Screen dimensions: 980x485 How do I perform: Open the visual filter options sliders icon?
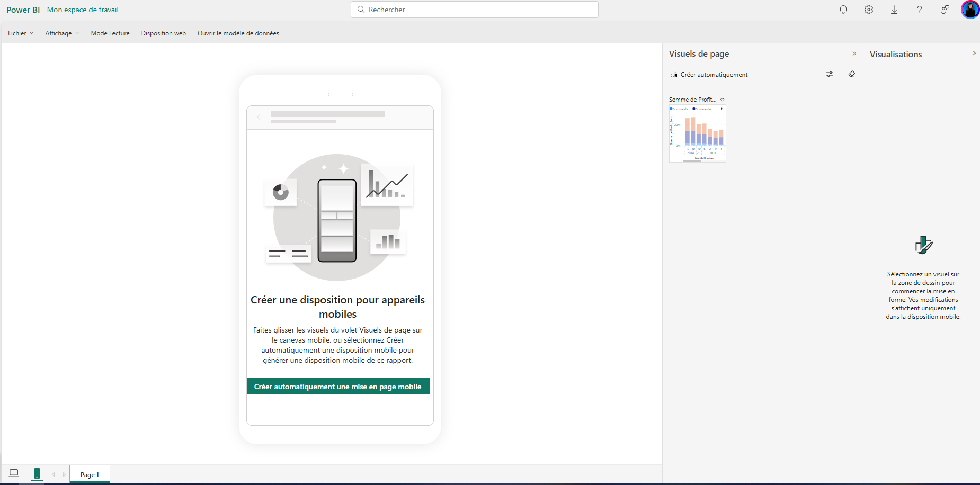[830, 74]
